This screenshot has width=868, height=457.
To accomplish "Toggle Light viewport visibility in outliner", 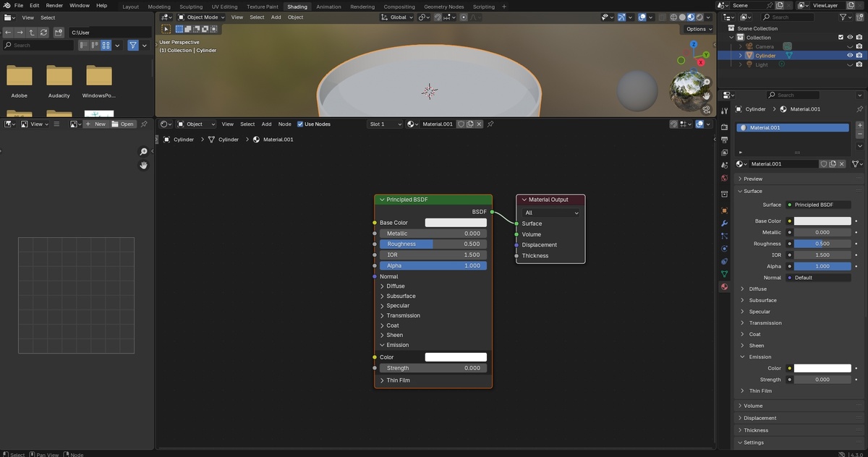I will 850,64.
